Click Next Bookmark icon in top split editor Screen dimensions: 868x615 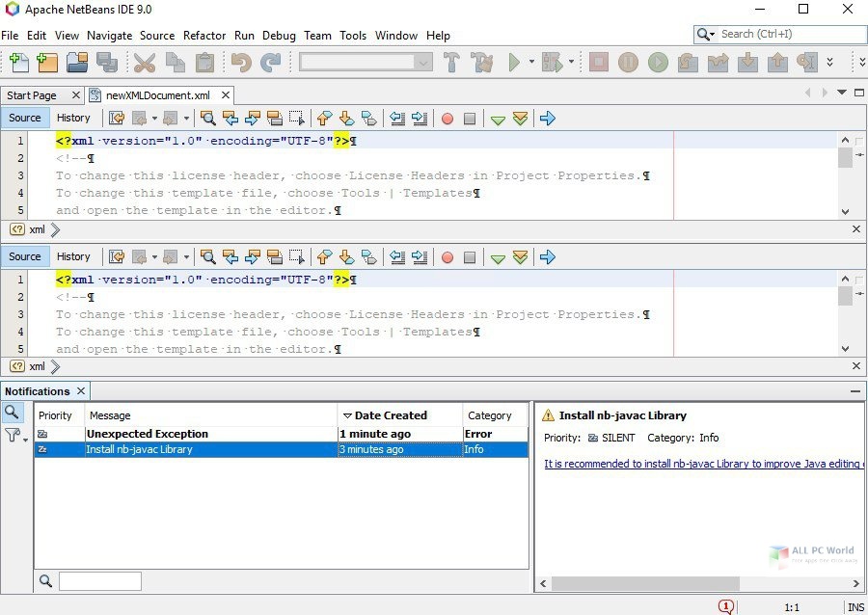[x=346, y=118]
